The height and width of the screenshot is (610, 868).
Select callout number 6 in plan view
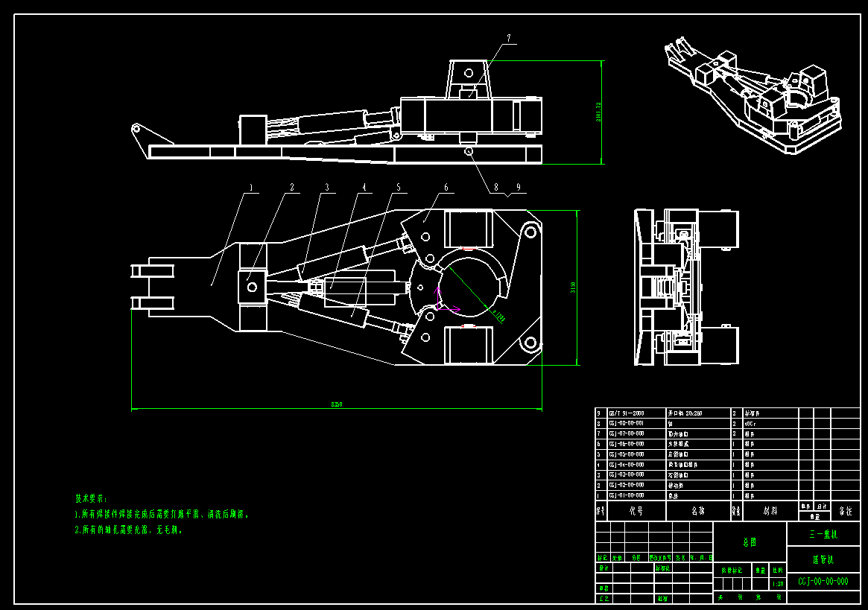click(x=446, y=188)
